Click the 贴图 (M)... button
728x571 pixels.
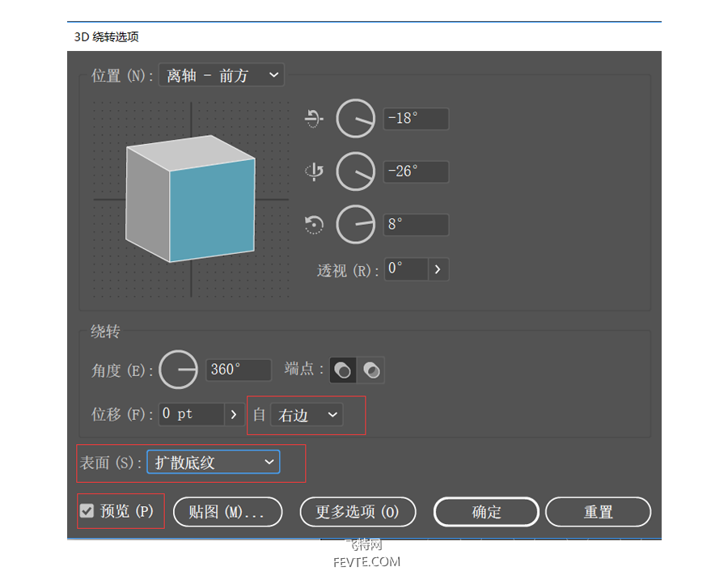(227, 512)
